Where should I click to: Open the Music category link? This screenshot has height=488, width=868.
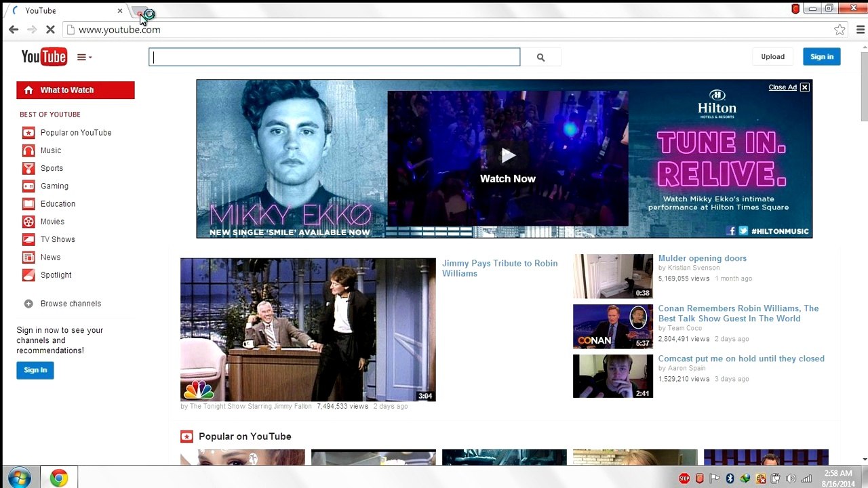click(x=51, y=150)
